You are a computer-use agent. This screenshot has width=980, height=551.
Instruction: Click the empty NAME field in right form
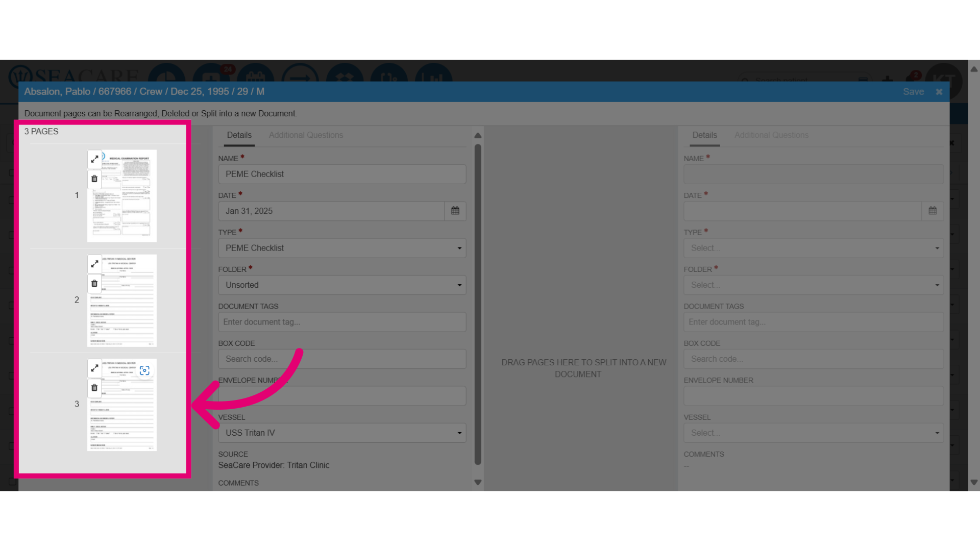pos(814,174)
